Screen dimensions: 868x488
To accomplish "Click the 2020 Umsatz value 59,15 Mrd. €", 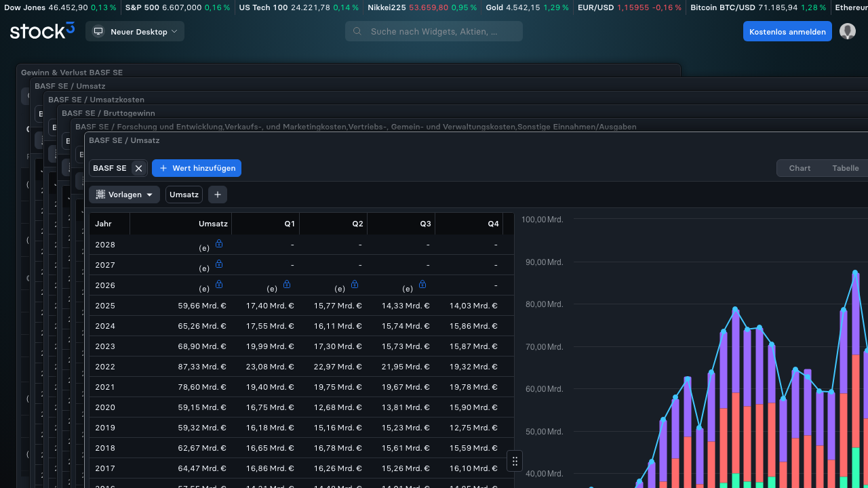I will click(202, 407).
